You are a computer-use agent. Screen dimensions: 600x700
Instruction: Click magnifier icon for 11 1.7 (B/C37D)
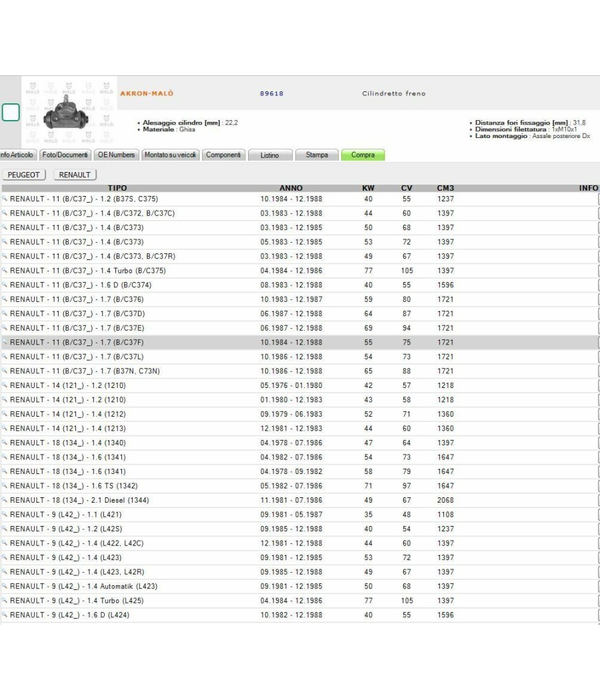[x=5, y=313]
